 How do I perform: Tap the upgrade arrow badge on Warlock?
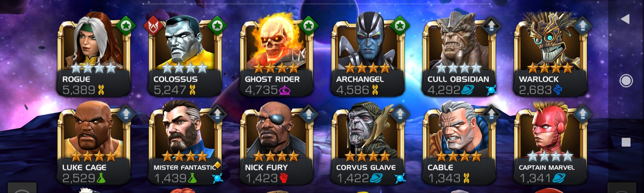(583, 26)
